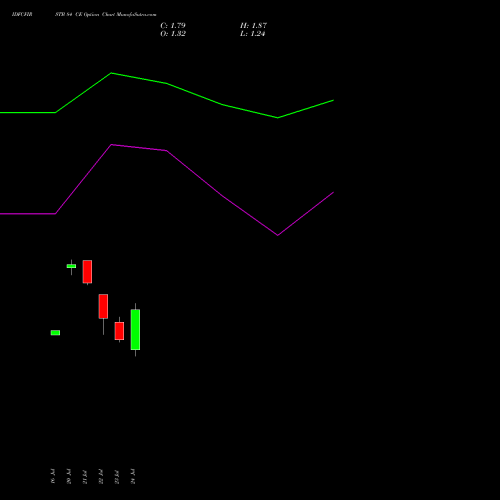Viewport: 500px width, 500px height.
Task: Click the low value L: 1.24
Action: 253,34
